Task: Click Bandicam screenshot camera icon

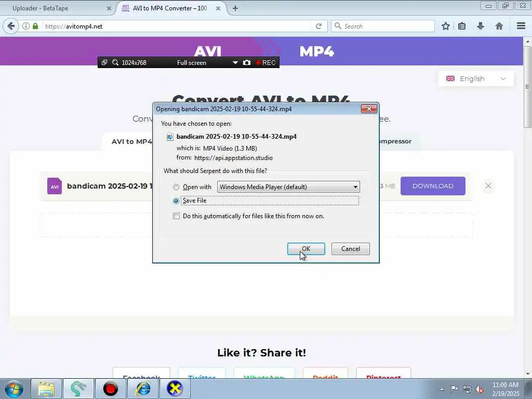Action: pos(247,62)
